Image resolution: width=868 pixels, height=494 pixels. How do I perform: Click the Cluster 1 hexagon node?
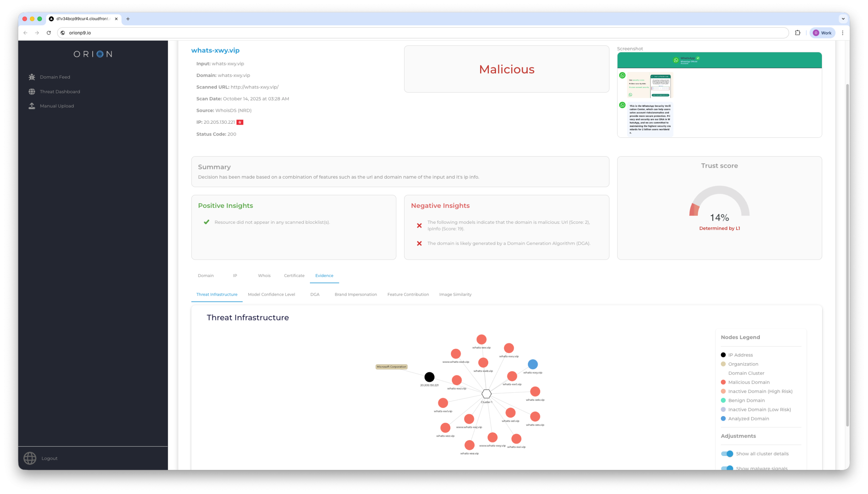coord(487,394)
